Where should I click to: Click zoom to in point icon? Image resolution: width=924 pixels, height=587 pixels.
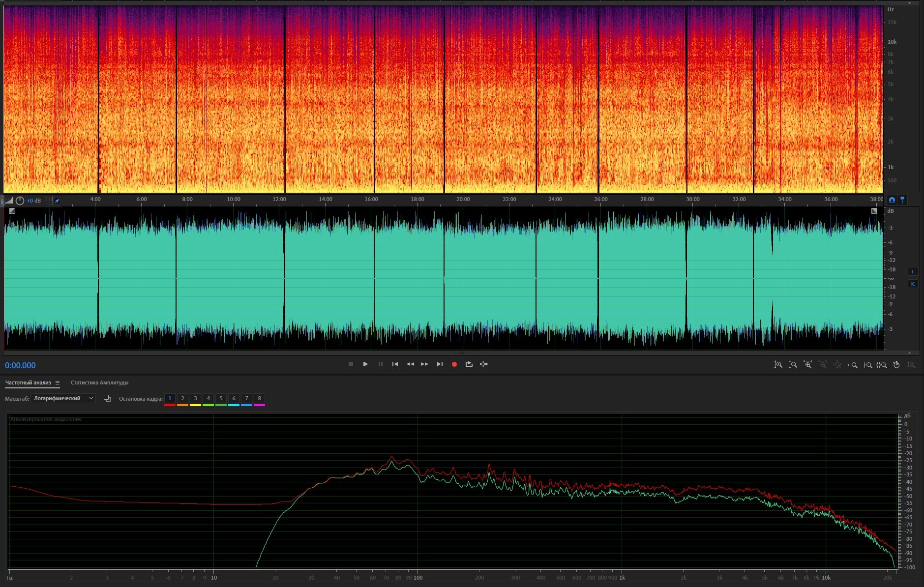pos(852,365)
